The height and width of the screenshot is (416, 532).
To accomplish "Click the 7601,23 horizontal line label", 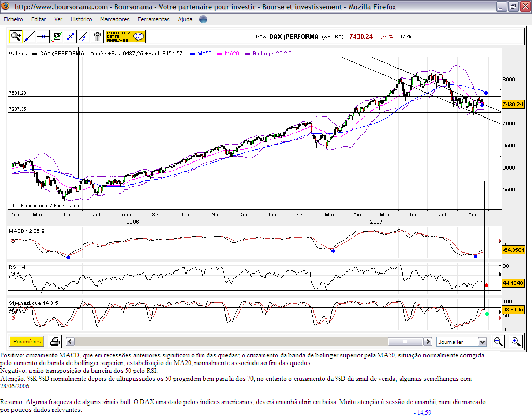I will [18, 93].
